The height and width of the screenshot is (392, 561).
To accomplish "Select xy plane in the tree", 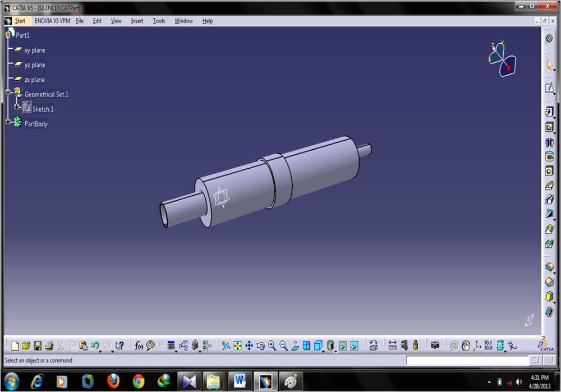I will [x=34, y=50].
